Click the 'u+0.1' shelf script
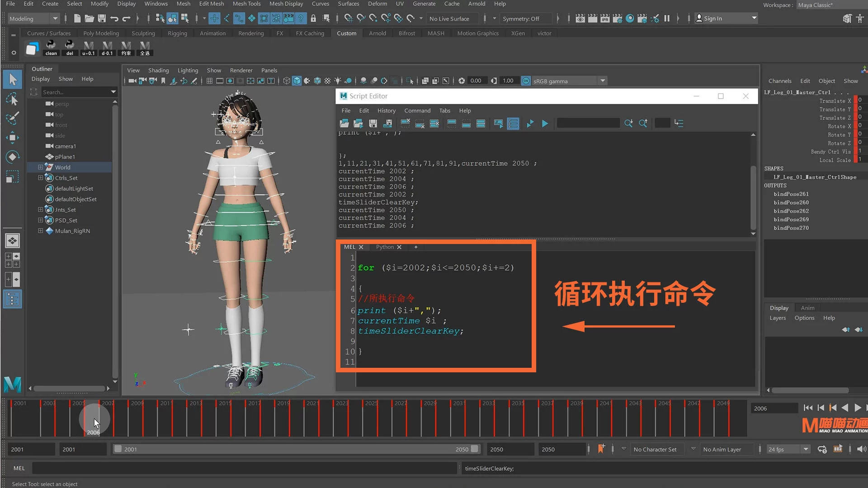This screenshot has height=488, width=868. (89, 48)
